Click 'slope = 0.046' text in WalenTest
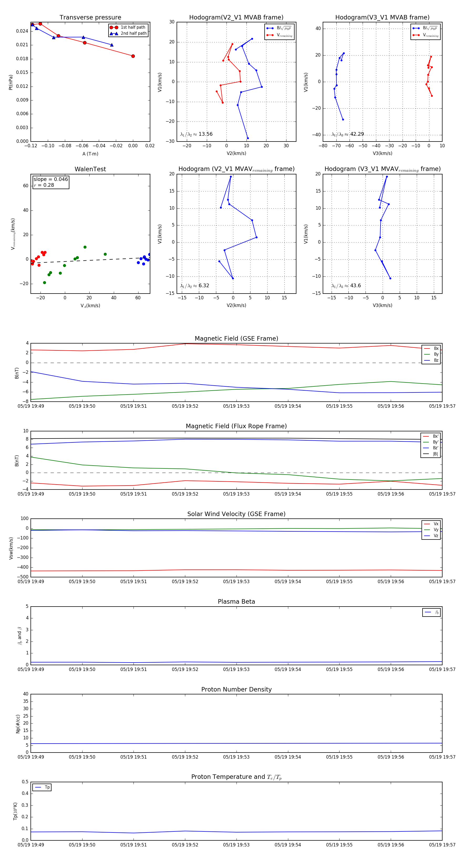The image size is (473, 868). point(51,179)
